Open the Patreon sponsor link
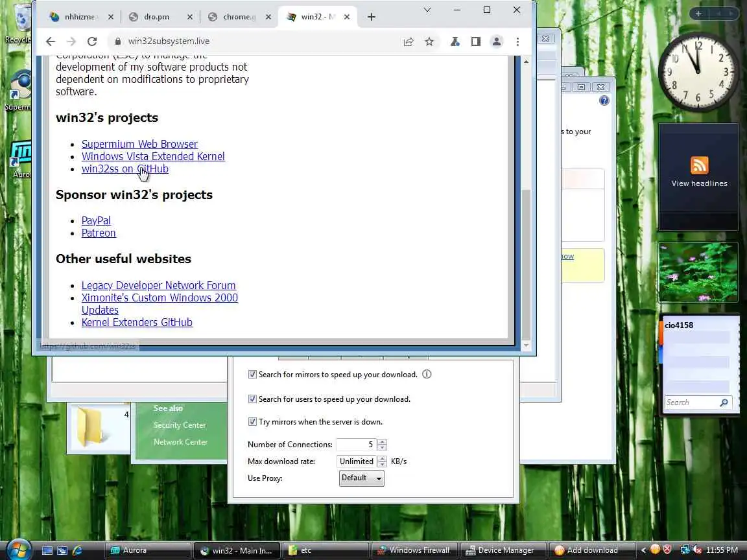Viewport: 747px width, 560px height. [x=99, y=233]
